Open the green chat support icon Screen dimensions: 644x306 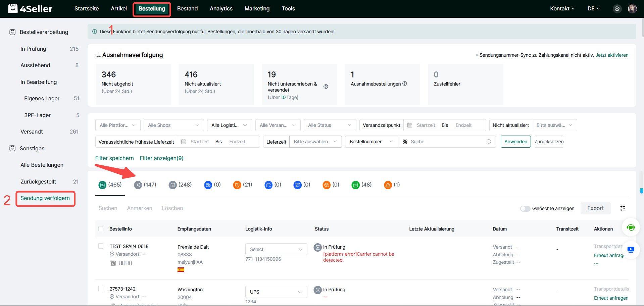(x=631, y=228)
